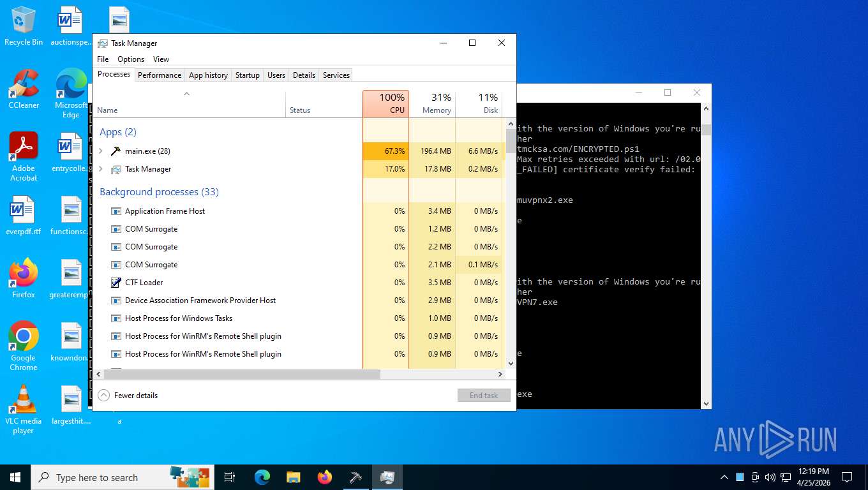This screenshot has height=490, width=868.
Task: Switch to the Startup tab
Action: point(248,75)
